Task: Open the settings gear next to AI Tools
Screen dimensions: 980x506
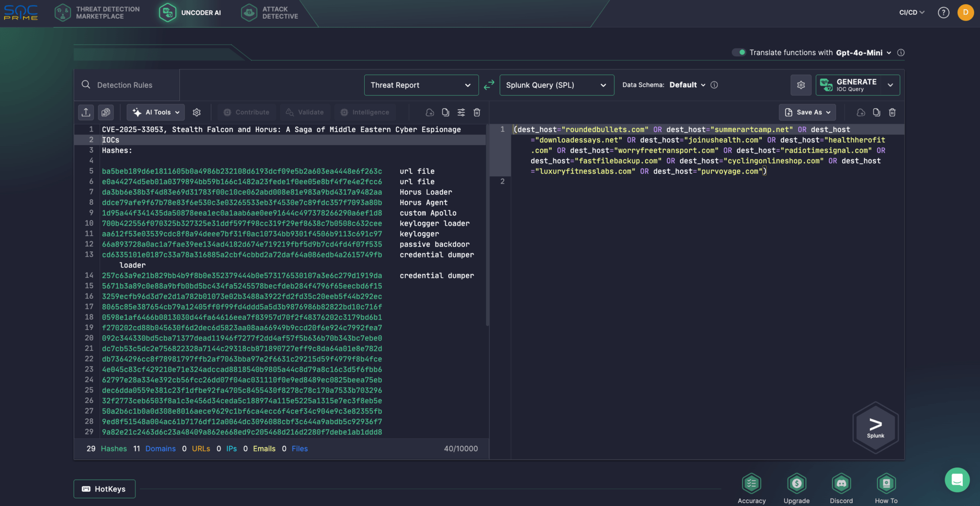Action: (x=197, y=112)
